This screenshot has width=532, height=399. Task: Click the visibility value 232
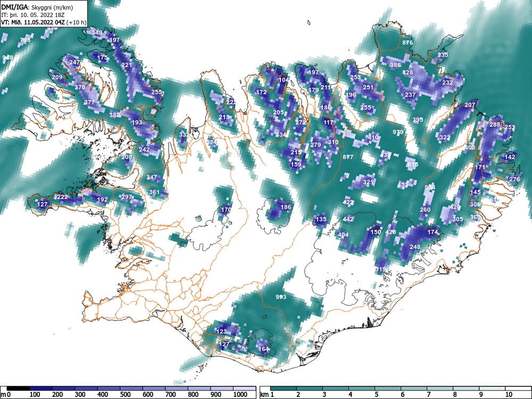[447, 82]
